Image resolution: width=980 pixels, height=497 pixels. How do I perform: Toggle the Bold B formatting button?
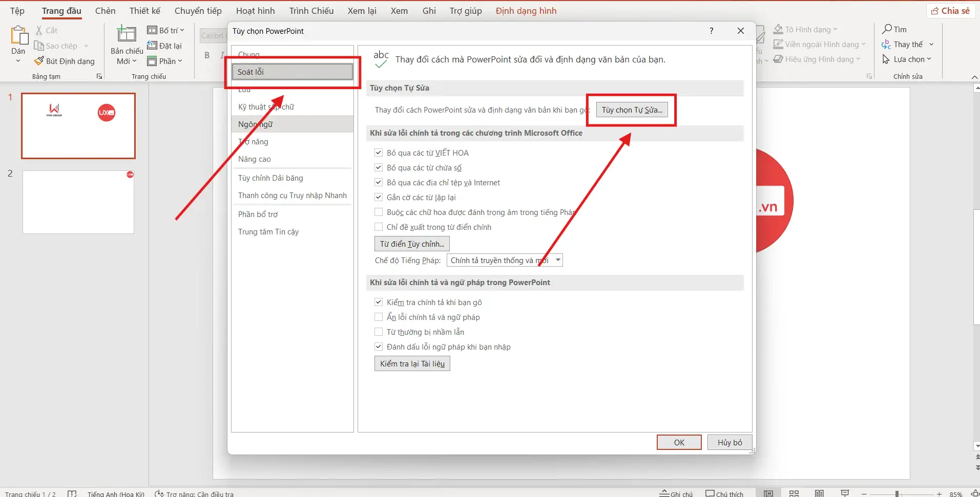pyautogui.click(x=207, y=55)
